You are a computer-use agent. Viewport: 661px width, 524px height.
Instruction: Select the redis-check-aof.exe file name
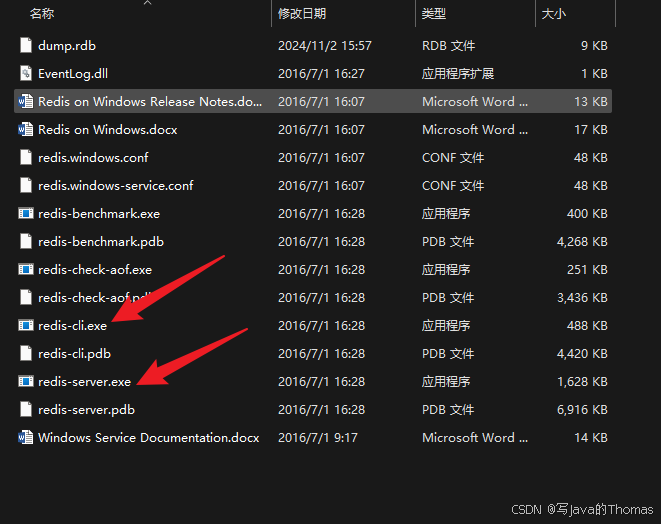tap(95, 270)
